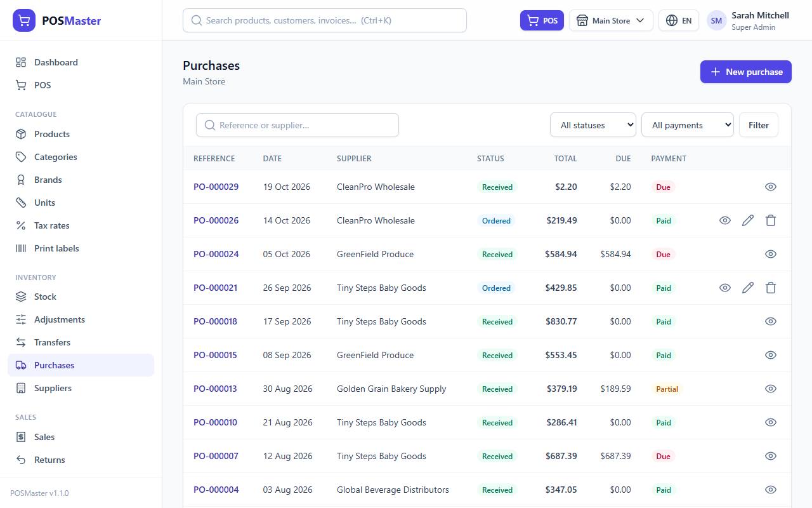Open reference link PO-000029
The height and width of the screenshot is (508, 812).
[x=216, y=187]
